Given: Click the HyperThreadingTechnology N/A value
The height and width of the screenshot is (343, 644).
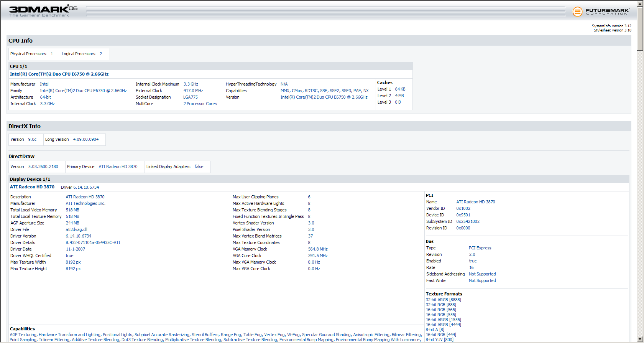Looking at the screenshot, I should [x=284, y=84].
